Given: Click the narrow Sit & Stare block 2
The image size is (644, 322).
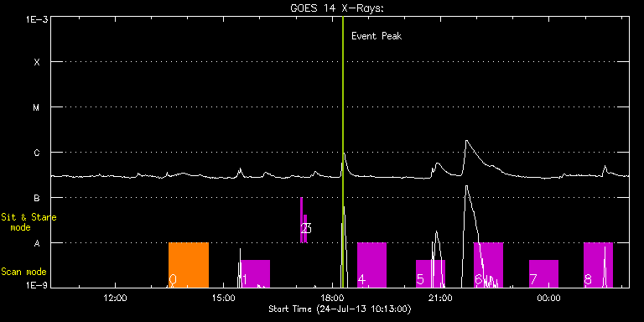Looking at the screenshot, I should pos(302,221).
